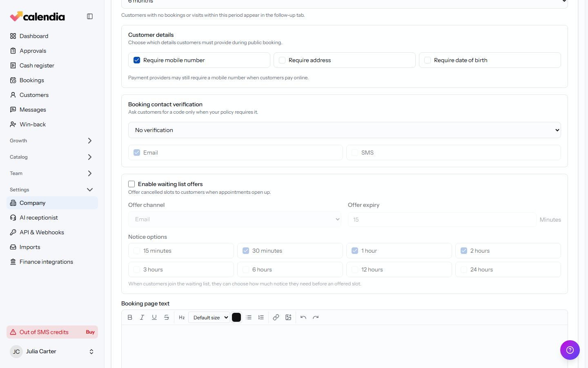
Task: Click the SMS credits warning icon
Action: 13,332
